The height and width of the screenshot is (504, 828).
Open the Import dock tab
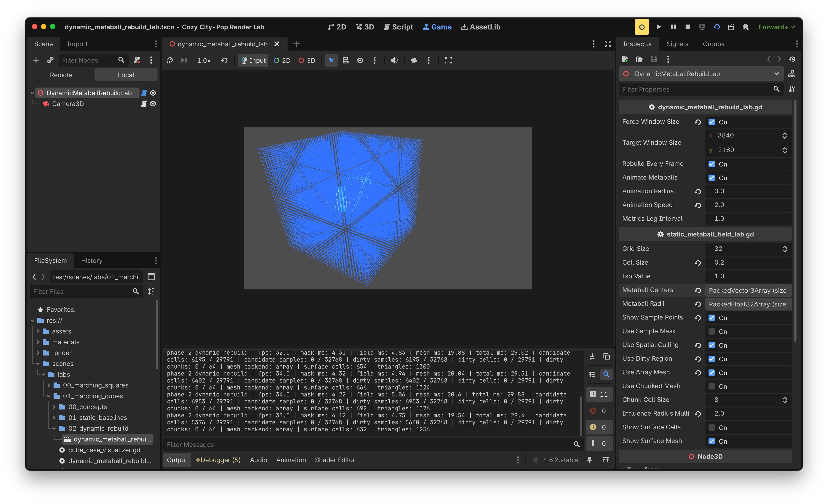coord(77,44)
